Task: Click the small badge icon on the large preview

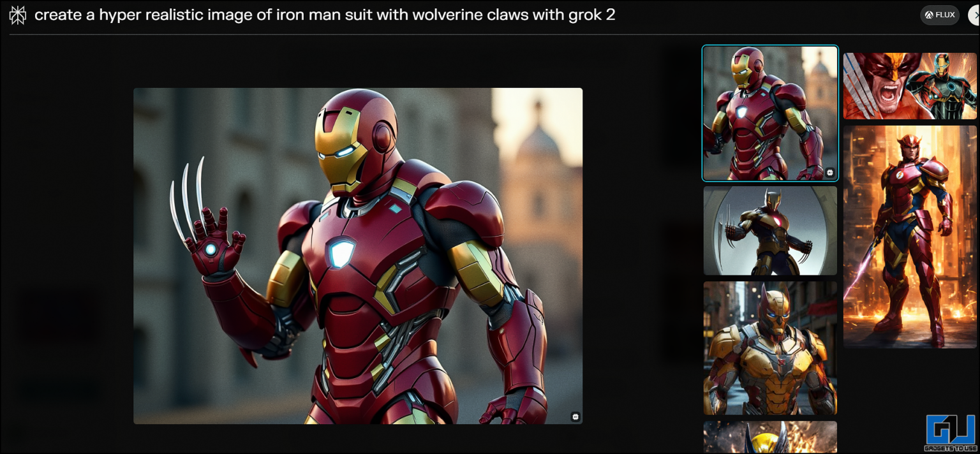Action: tap(575, 416)
